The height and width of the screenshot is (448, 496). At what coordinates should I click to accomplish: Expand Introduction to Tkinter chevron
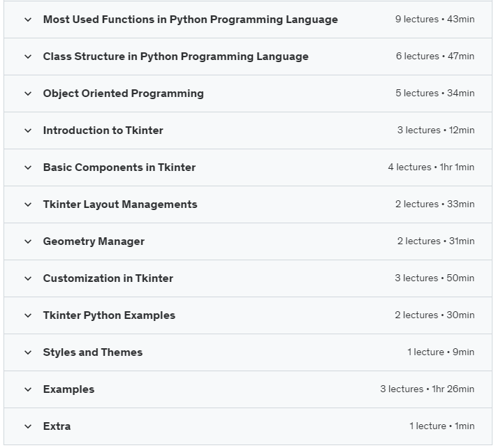pyautogui.click(x=28, y=130)
